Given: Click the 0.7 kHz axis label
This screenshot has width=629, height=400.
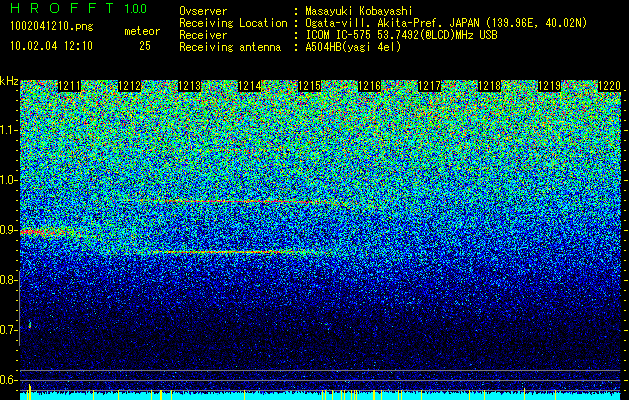Looking at the screenshot, I should pyautogui.click(x=8, y=330).
